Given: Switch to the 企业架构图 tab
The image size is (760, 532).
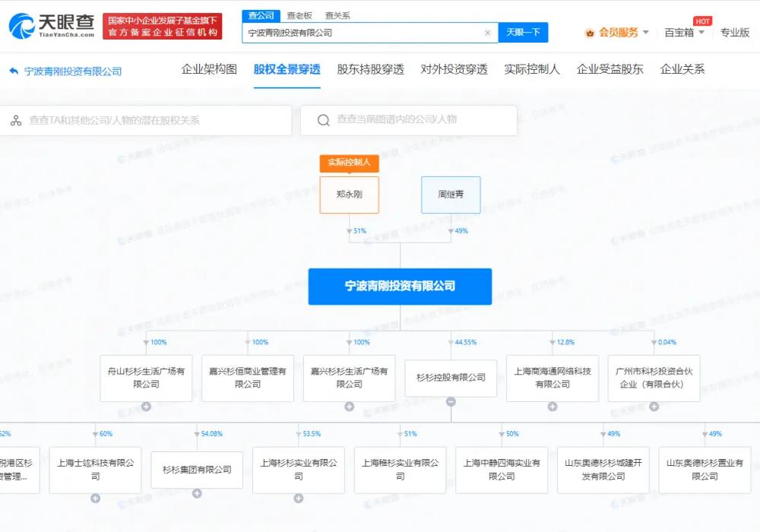Looking at the screenshot, I should pos(209,69).
